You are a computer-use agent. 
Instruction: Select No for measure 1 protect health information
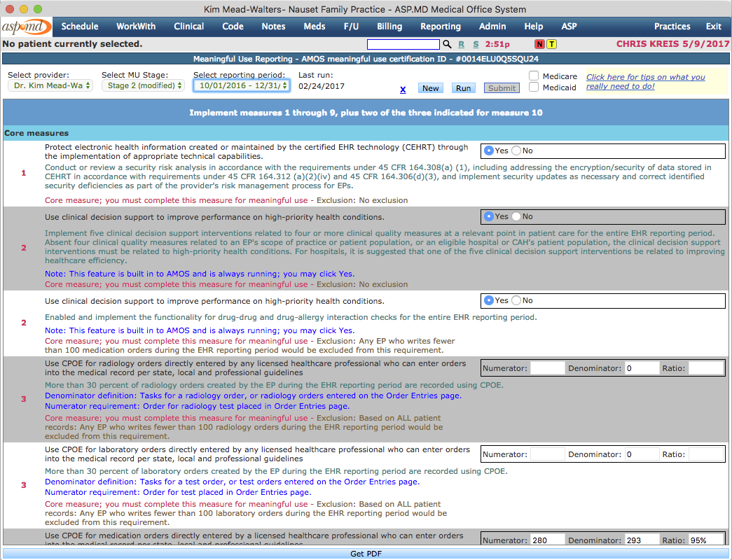pos(516,150)
